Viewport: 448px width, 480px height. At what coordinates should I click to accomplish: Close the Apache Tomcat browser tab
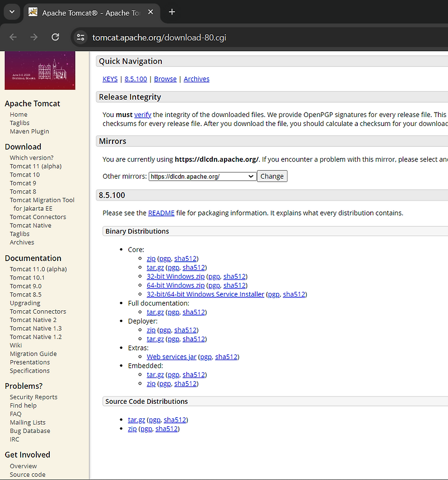click(x=150, y=12)
